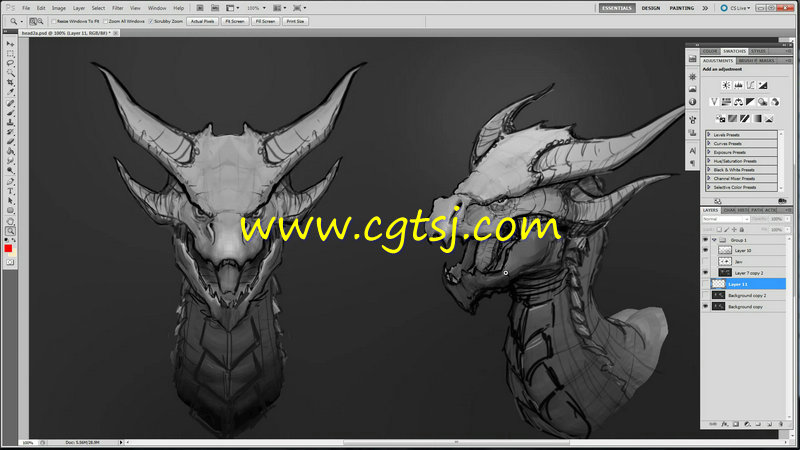This screenshot has width=800, height=450.
Task: Switch to the Design workspace
Action: click(651, 8)
